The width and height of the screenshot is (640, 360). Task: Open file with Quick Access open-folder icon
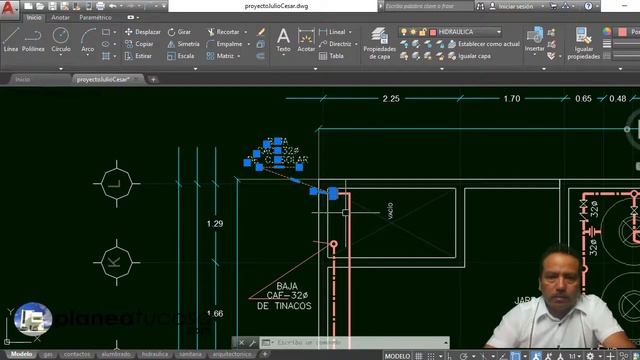click(x=40, y=6)
